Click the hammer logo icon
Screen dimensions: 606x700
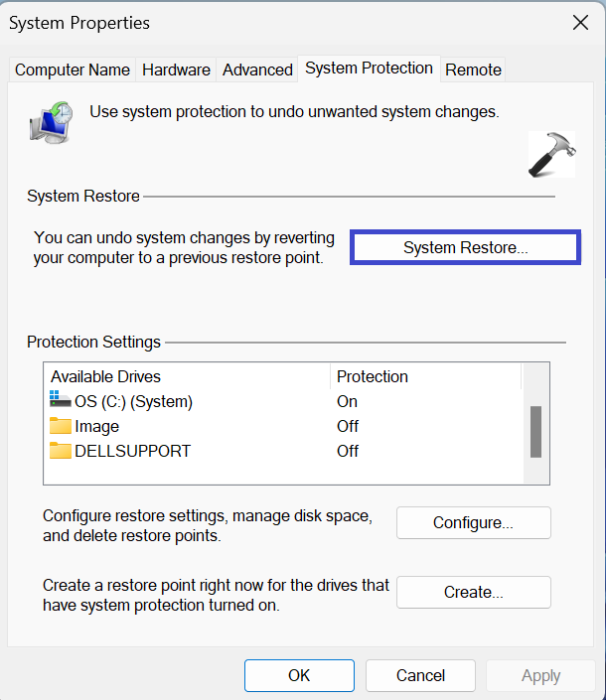coord(550,154)
